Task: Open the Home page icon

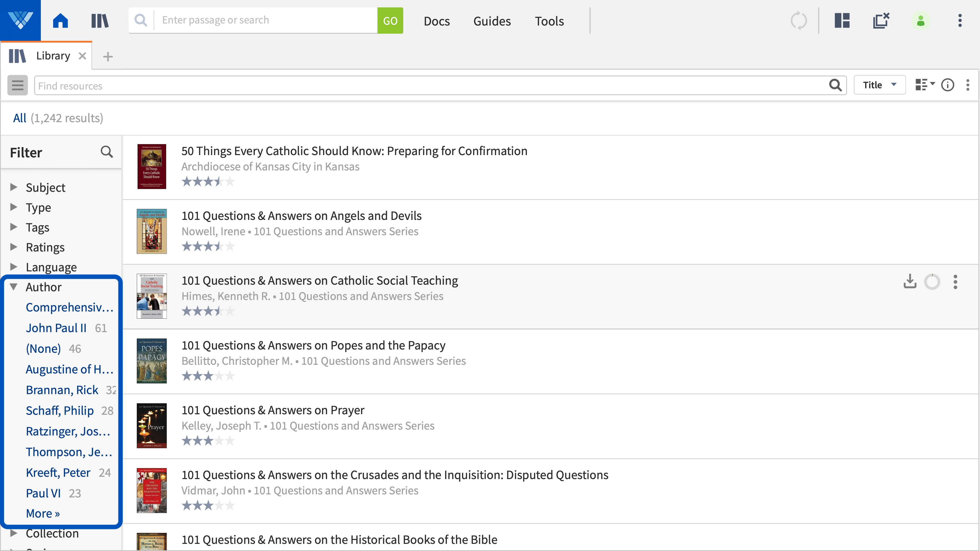Action: coord(60,20)
